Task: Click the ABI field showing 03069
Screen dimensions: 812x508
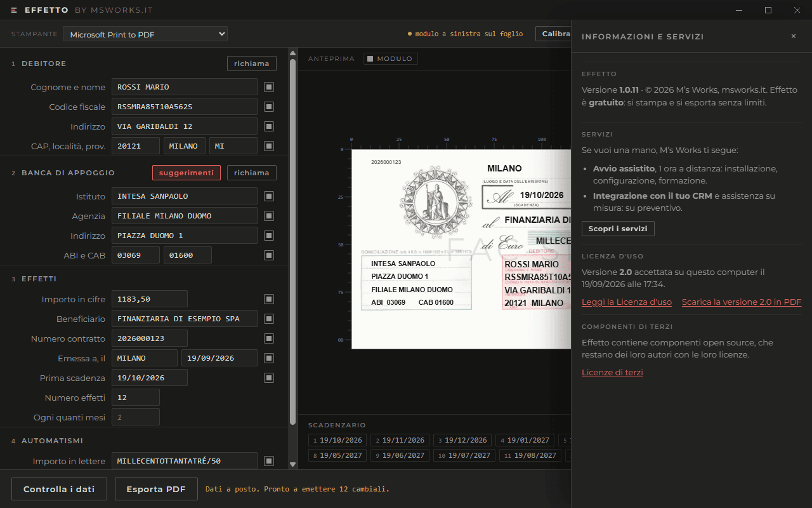Action: (136, 255)
